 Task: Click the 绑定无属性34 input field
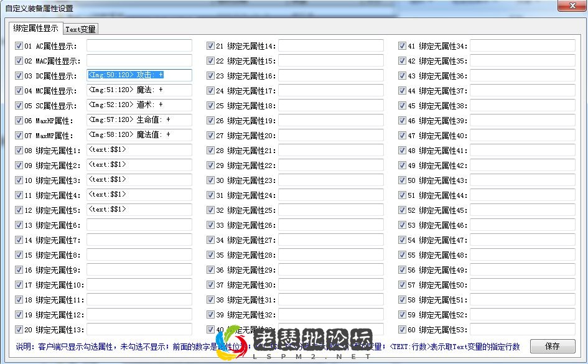pyautogui.click(x=523, y=45)
